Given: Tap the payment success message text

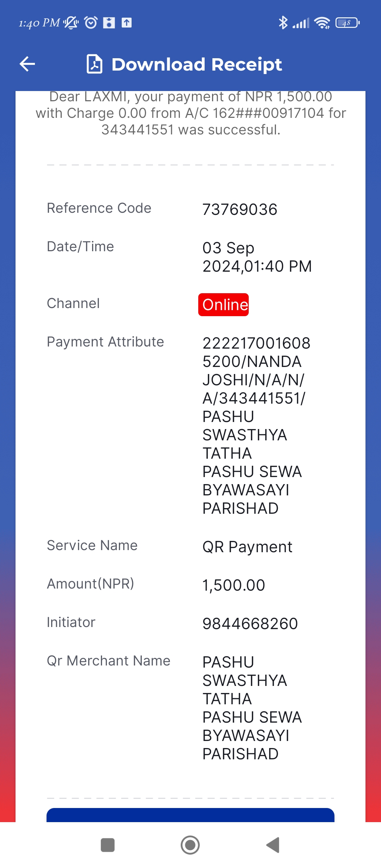Looking at the screenshot, I should (190, 114).
